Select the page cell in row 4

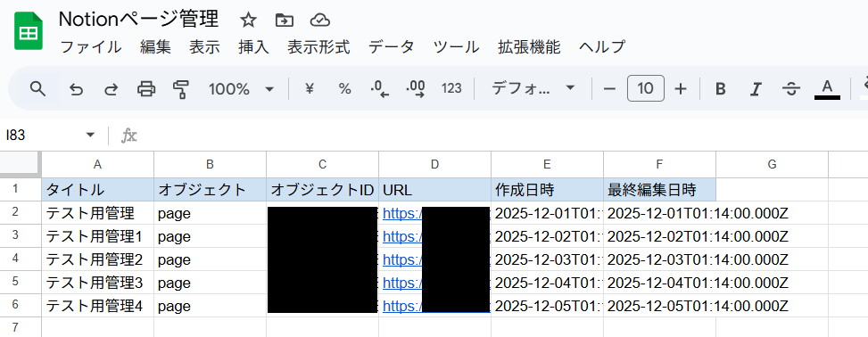tap(210, 259)
